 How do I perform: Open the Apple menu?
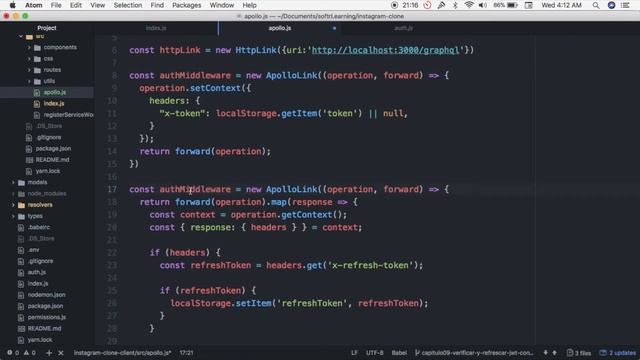12,5
